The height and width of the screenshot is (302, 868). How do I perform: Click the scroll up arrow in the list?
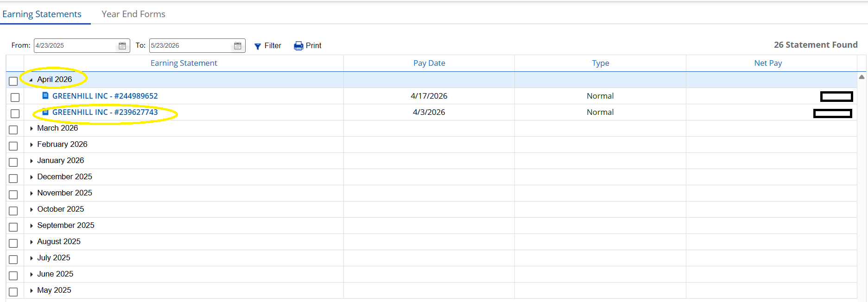coord(862,77)
